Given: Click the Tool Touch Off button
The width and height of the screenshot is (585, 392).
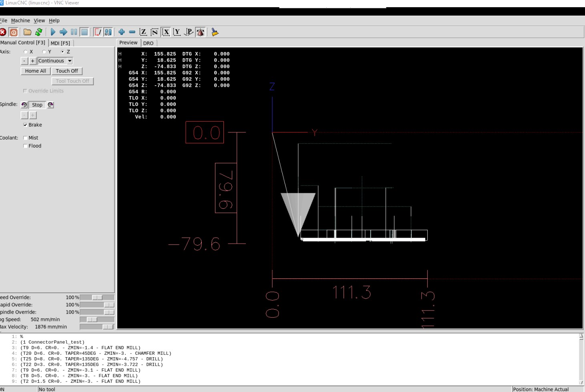Looking at the screenshot, I should click(72, 81).
